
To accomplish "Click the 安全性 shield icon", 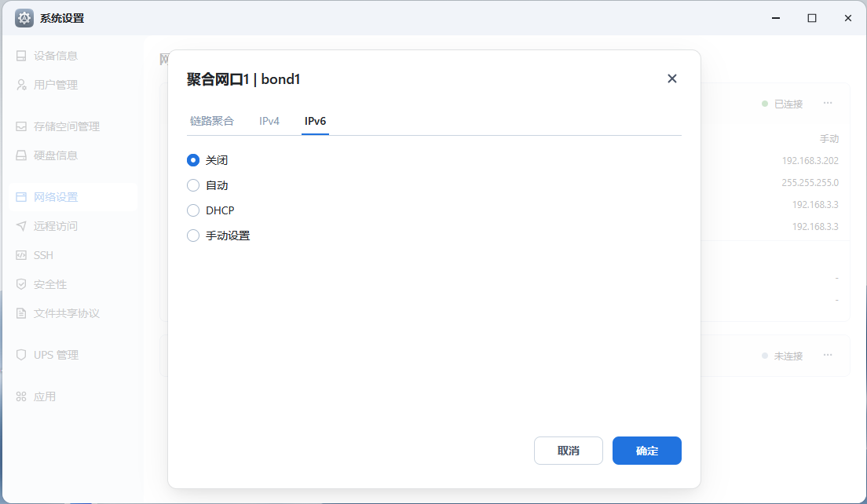I will (21, 284).
